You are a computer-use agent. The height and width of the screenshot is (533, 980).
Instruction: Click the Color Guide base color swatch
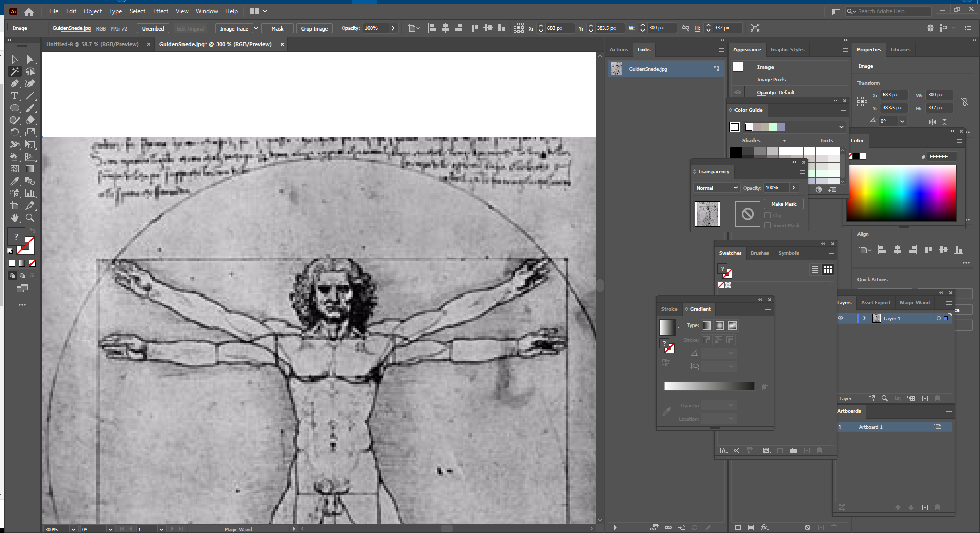[x=734, y=127]
